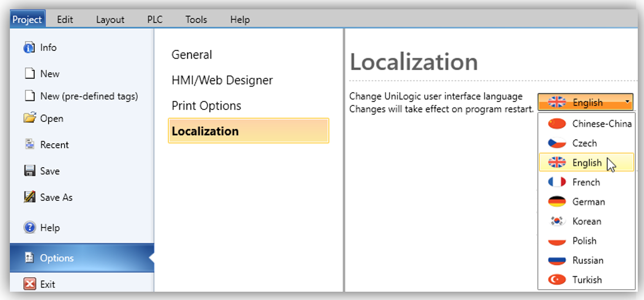Choose Korean label in language list

click(x=587, y=221)
